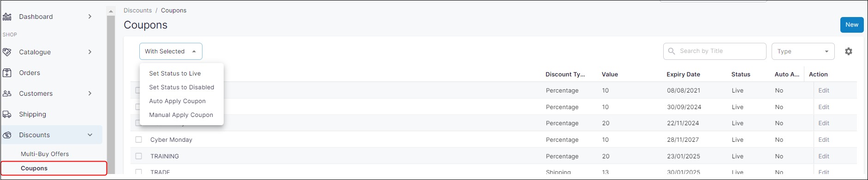The height and width of the screenshot is (180, 868).
Task: Tick the Cyber Monday coupon checkbox
Action: (x=138, y=139)
